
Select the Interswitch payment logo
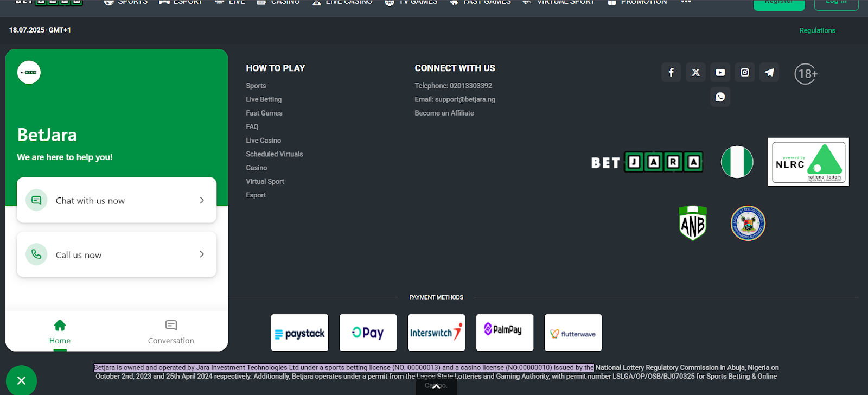(x=436, y=333)
